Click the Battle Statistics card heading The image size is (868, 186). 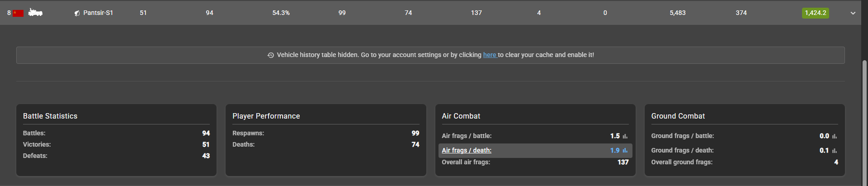click(50, 116)
